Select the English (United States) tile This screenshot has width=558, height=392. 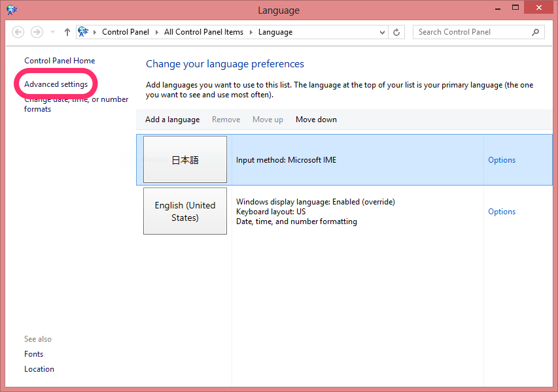coord(185,211)
